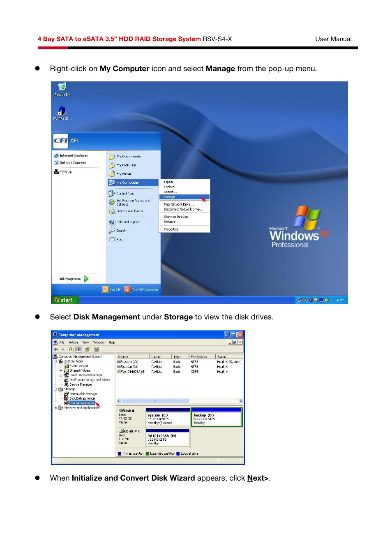This screenshot has height=555, width=392.
Task: Expand Local Users and Groups node
Action: pyautogui.click(x=61, y=375)
